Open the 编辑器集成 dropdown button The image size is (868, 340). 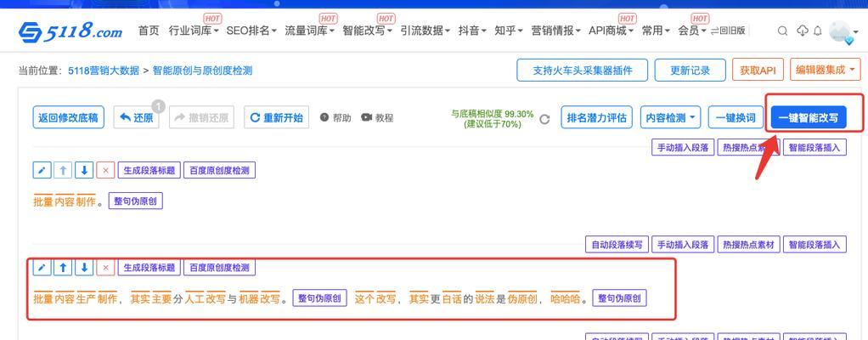click(826, 70)
